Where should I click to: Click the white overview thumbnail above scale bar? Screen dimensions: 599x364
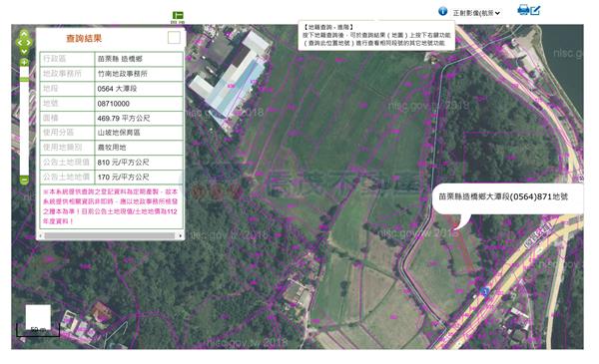tap(38, 317)
